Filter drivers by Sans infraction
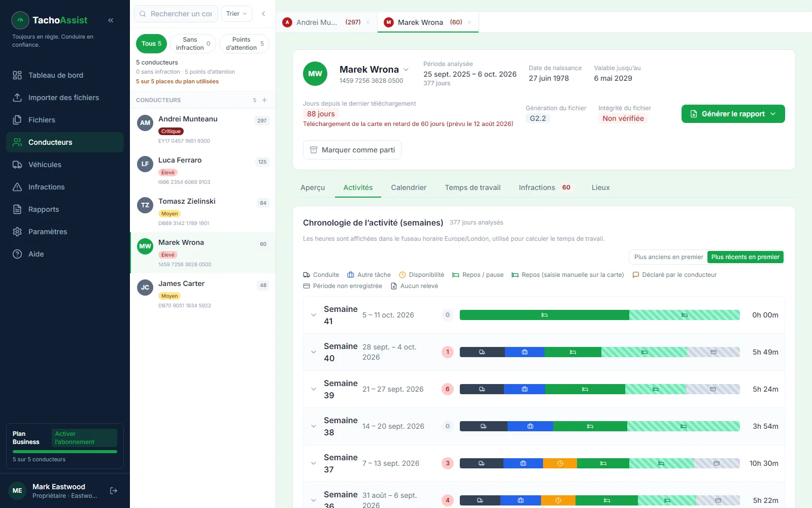Screen dimensions: 812x508 [193, 44]
